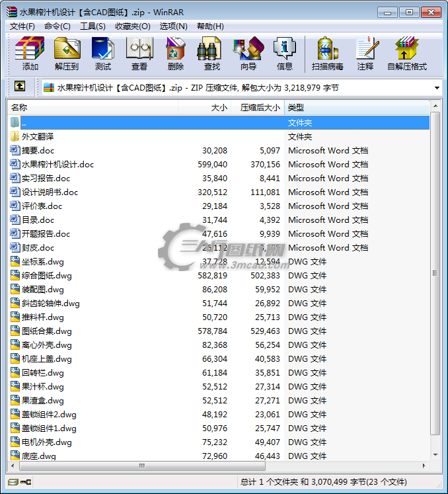Click the 解压到 (Extract To) toolbar icon
Image resolution: width=448 pixels, height=494 pixels.
click(67, 48)
